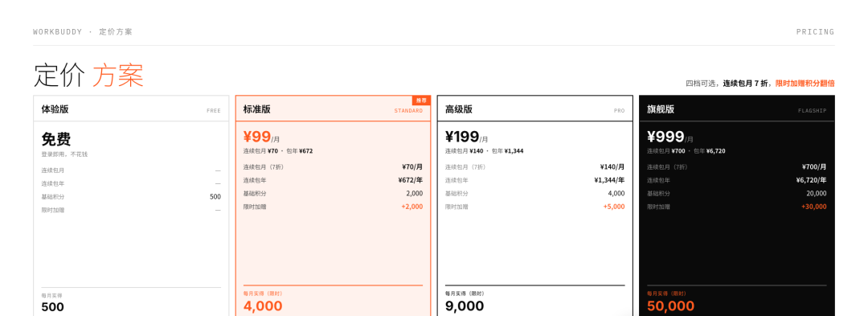Click the ¥999/月 price

pos(670,137)
